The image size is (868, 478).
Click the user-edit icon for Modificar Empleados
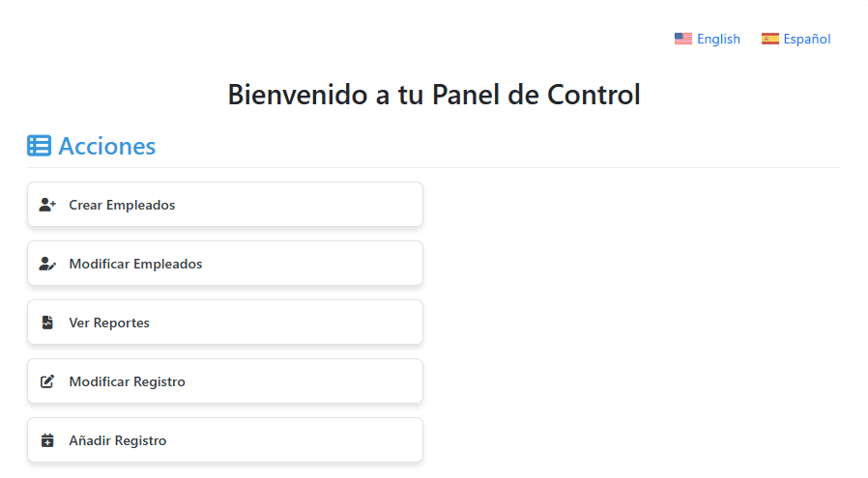point(47,264)
